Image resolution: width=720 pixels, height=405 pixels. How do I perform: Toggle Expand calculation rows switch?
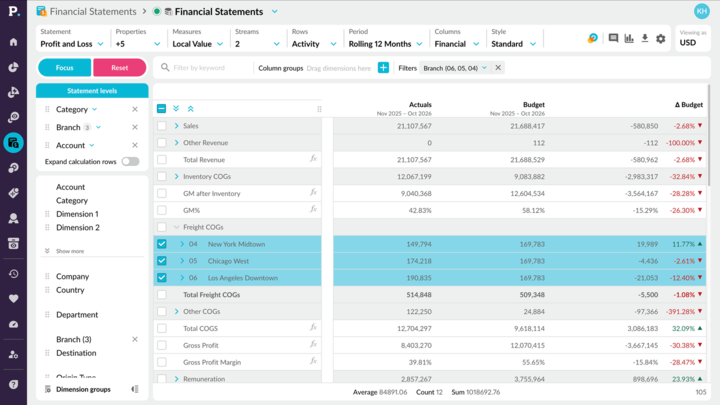point(130,162)
